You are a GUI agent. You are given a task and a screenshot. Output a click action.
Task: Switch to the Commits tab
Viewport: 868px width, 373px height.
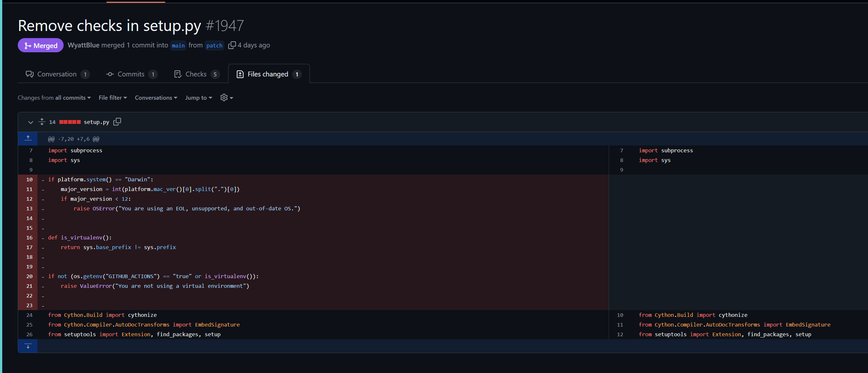(132, 74)
